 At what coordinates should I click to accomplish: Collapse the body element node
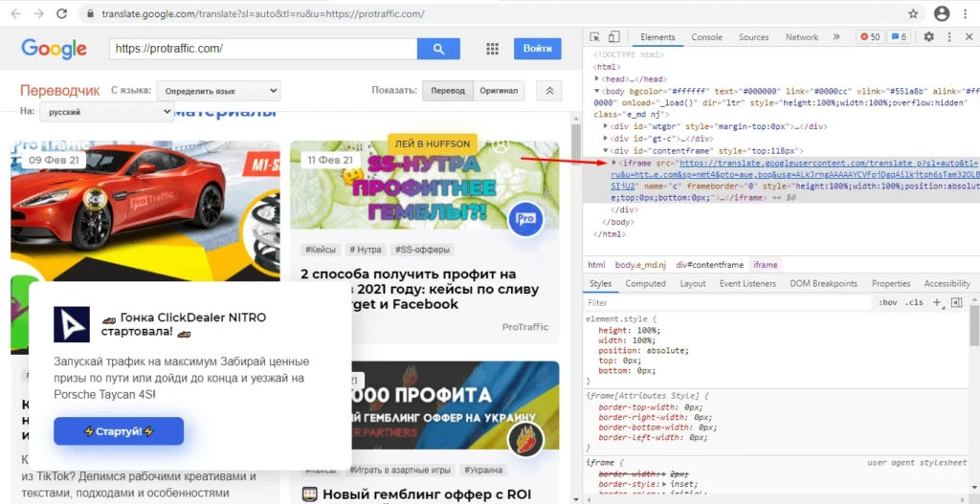597,91
